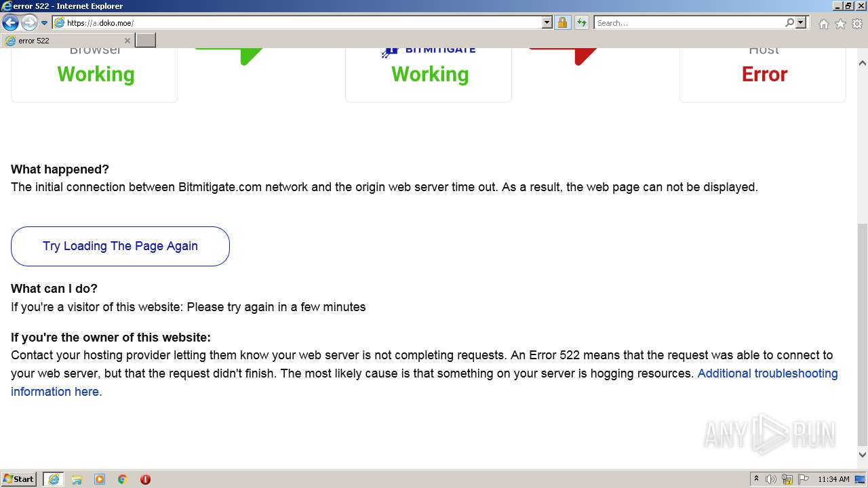Screen dimensions: 868x488
Task: Open the media player taskbar icon
Action: click(100, 479)
